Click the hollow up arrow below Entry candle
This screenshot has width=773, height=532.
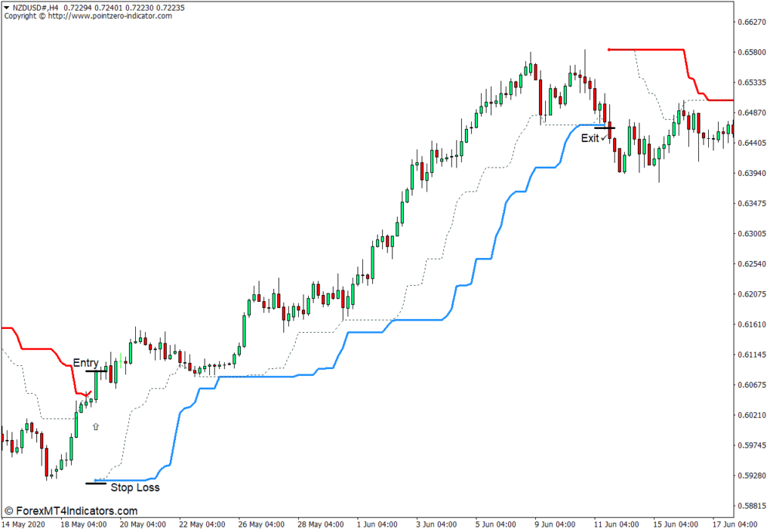95,426
